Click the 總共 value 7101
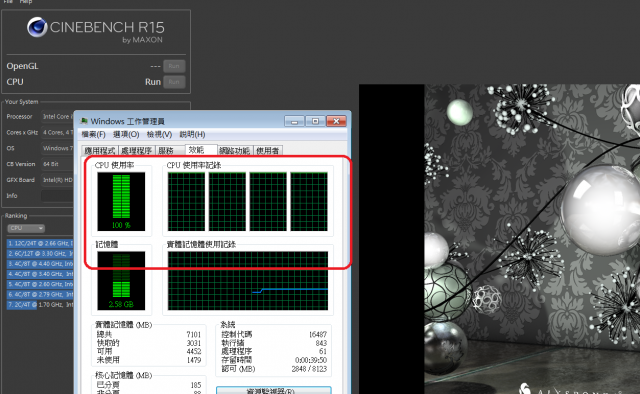The image size is (640, 394). (193, 334)
